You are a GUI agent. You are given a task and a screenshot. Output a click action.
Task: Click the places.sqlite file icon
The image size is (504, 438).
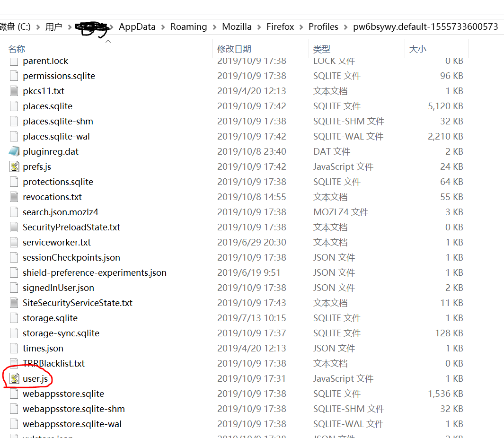[14, 106]
